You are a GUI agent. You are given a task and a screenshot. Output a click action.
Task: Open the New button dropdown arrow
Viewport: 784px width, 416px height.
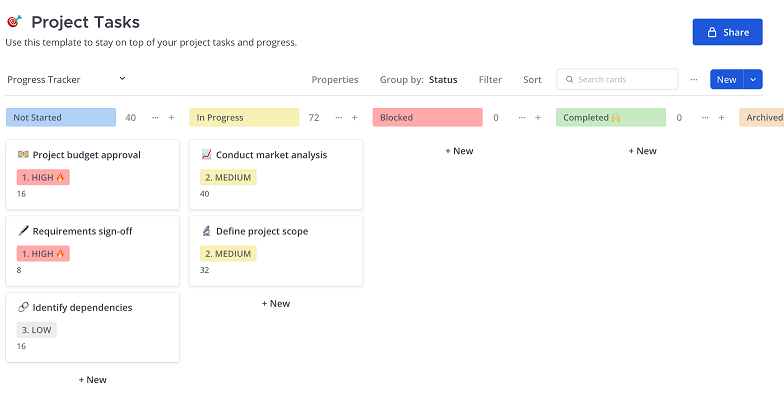click(753, 80)
